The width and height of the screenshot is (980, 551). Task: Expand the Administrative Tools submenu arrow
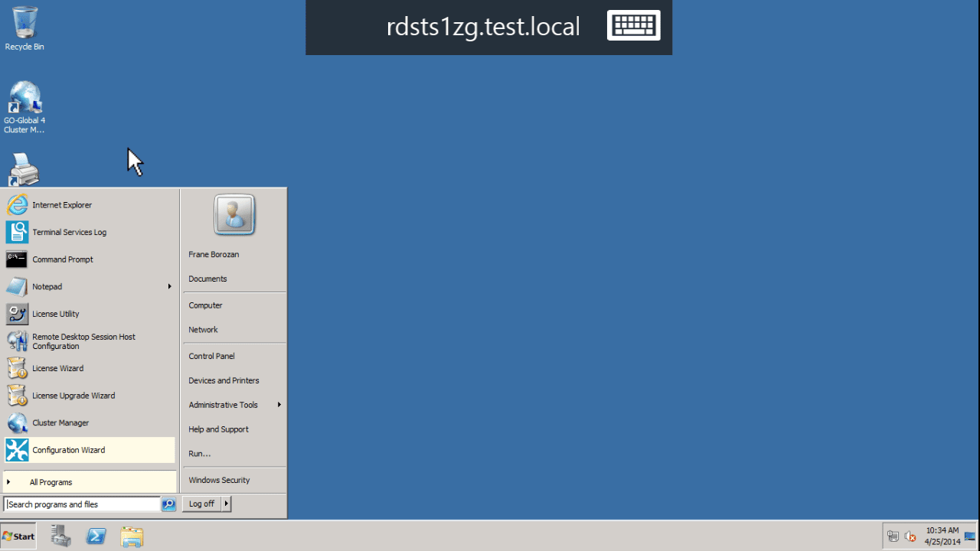pos(279,405)
